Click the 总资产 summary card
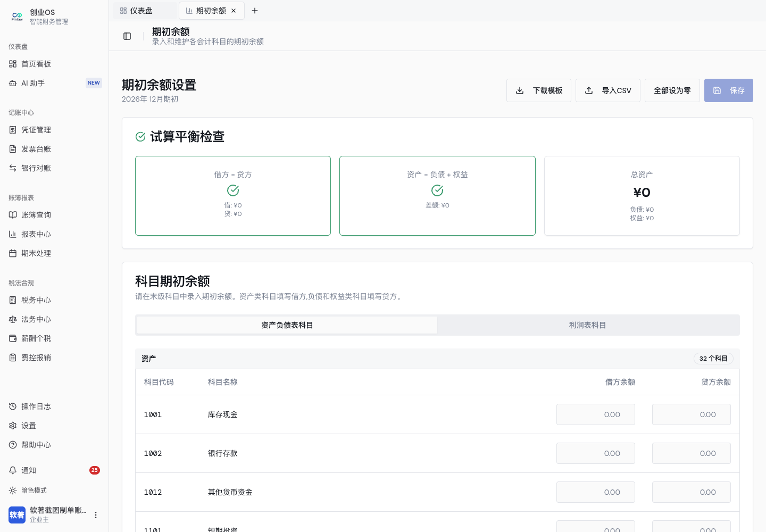 pos(642,196)
